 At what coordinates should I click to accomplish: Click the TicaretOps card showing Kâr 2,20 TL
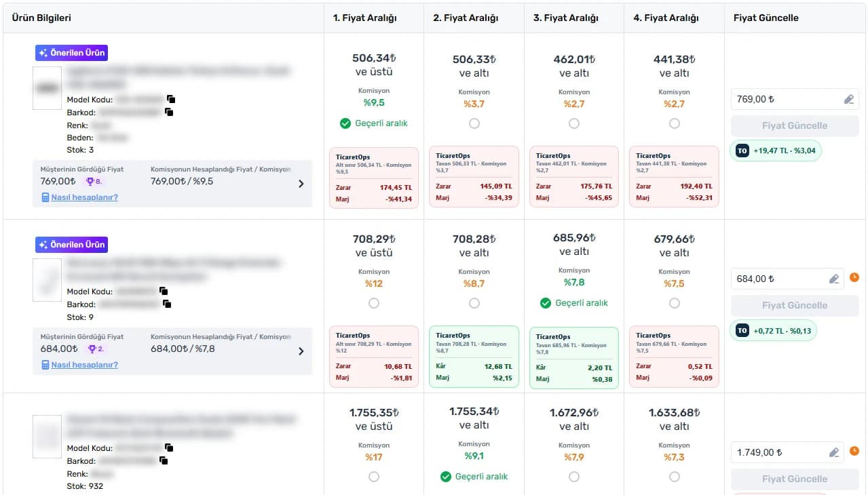[x=574, y=358]
